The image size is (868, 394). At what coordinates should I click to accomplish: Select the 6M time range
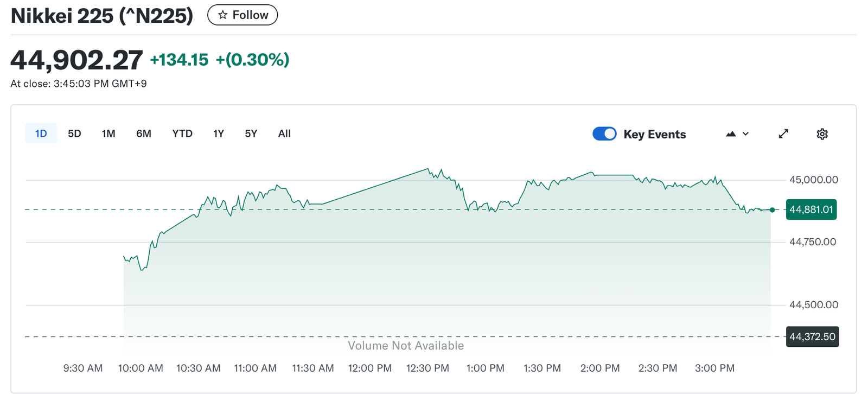[143, 133]
